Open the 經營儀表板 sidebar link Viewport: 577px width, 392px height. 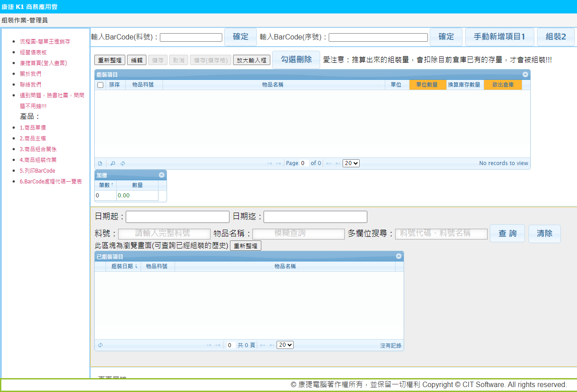[33, 52]
